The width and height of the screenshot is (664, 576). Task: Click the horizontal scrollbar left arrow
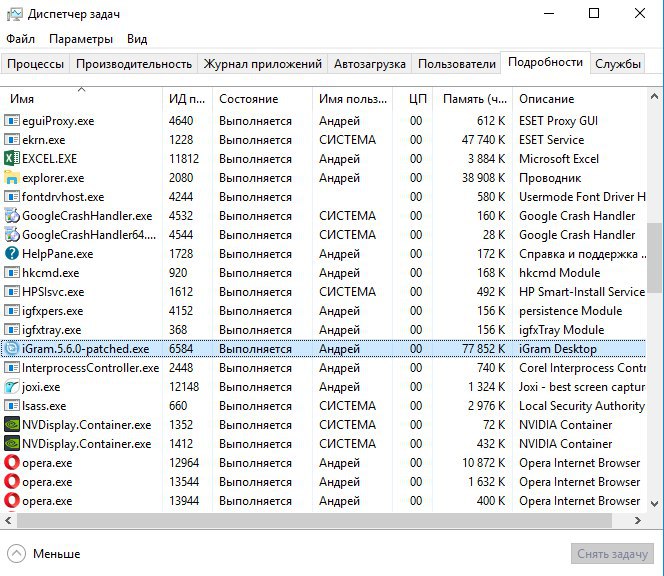pyautogui.click(x=8, y=521)
